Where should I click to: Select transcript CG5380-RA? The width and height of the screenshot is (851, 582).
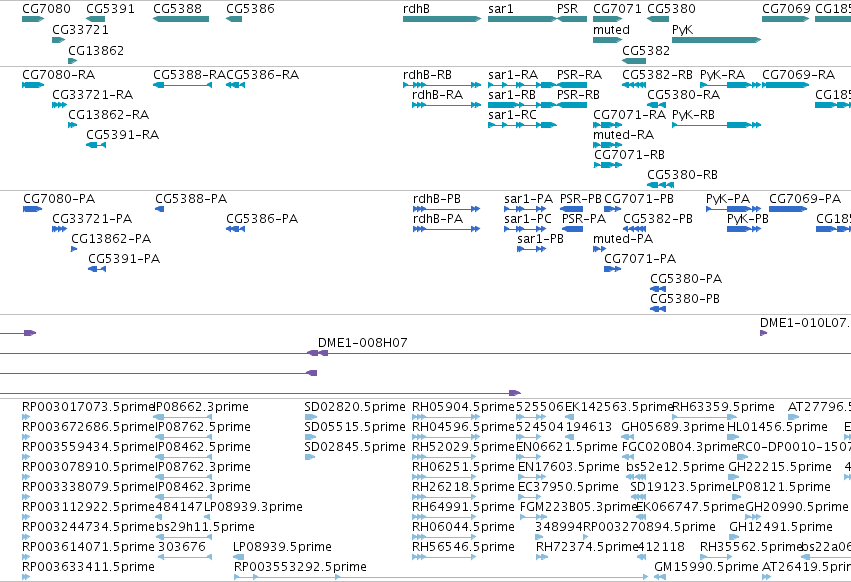(683, 94)
